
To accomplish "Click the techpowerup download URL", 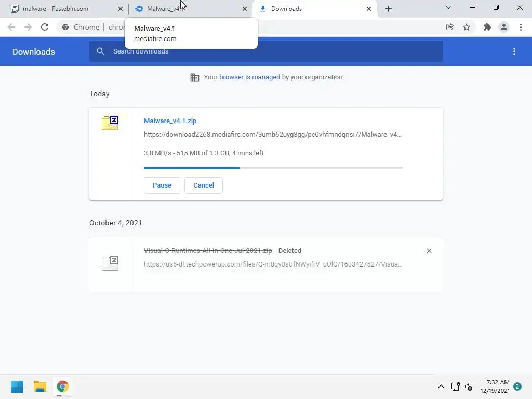I will tap(273, 264).
